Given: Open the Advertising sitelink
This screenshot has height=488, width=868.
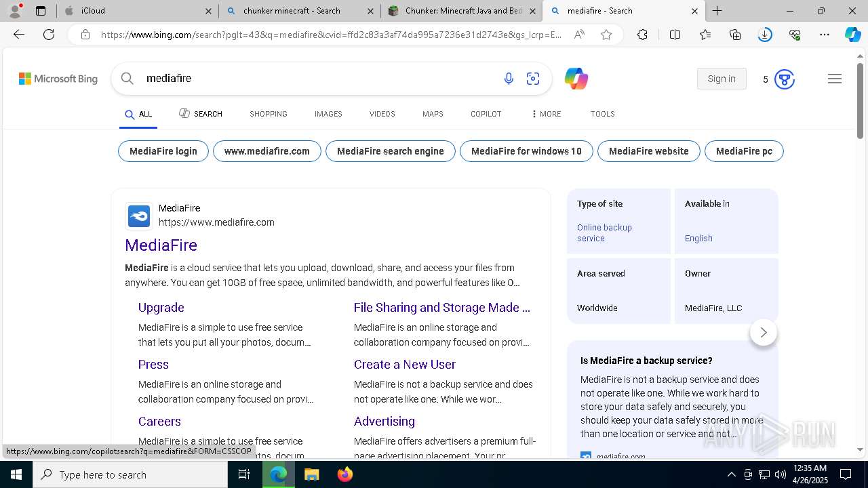Looking at the screenshot, I should pos(384,422).
